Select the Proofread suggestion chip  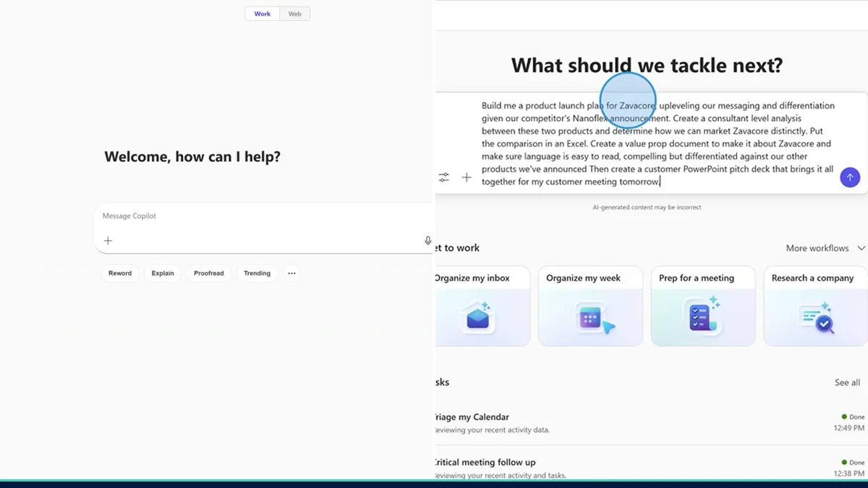pos(208,273)
